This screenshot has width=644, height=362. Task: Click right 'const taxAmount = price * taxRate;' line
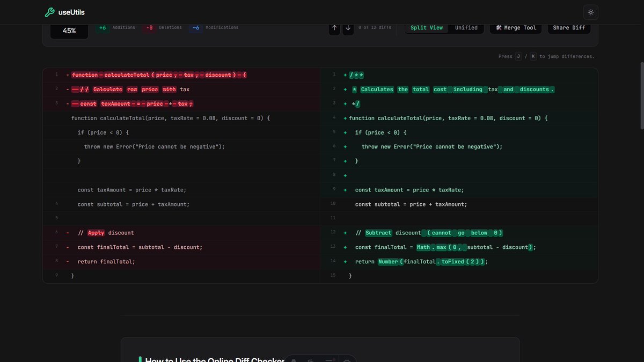(459, 190)
